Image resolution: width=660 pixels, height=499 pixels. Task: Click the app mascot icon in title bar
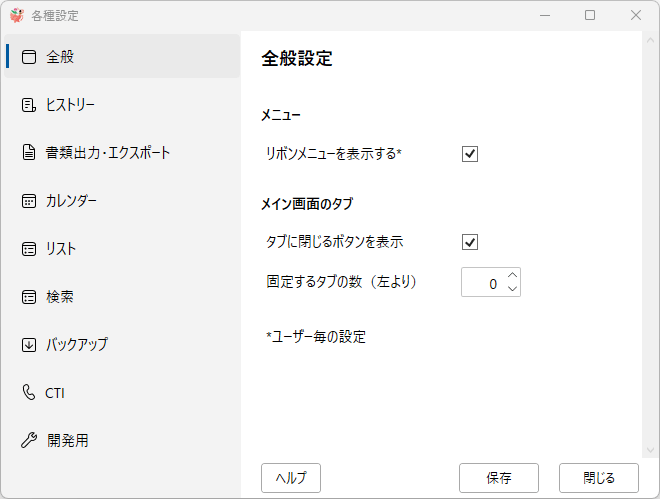coord(17,16)
